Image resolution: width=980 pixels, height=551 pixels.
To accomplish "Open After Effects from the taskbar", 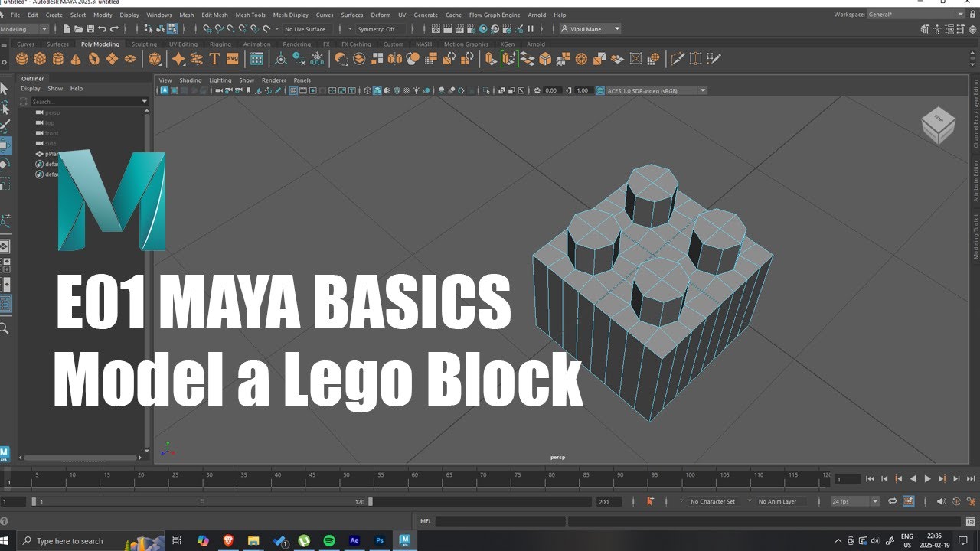I will click(354, 540).
